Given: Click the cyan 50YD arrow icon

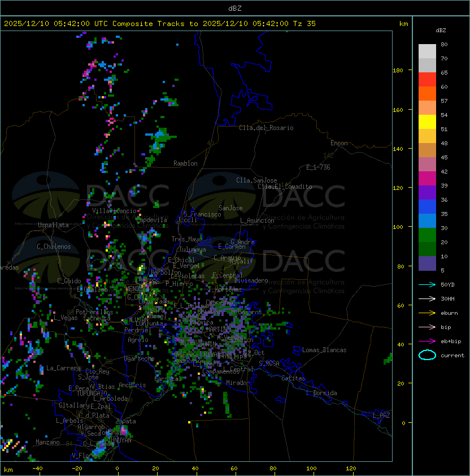Looking at the screenshot, I should point(427,284).
